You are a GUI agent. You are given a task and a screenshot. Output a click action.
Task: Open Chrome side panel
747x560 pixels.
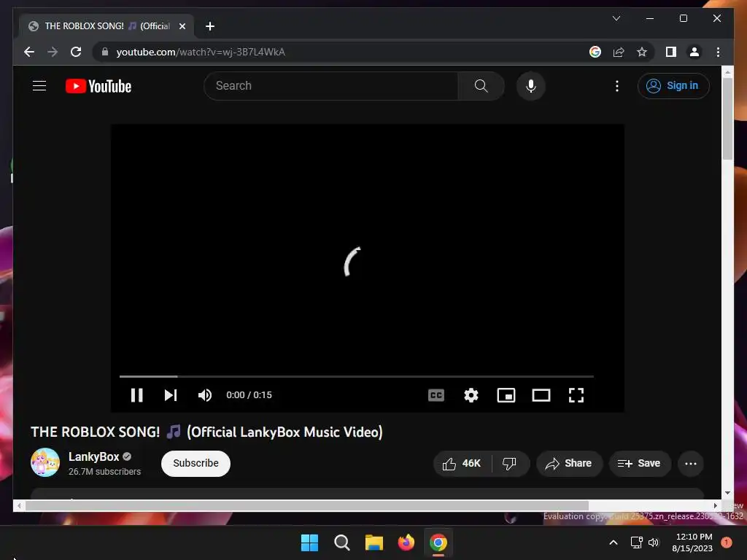(x=671, y=52)
